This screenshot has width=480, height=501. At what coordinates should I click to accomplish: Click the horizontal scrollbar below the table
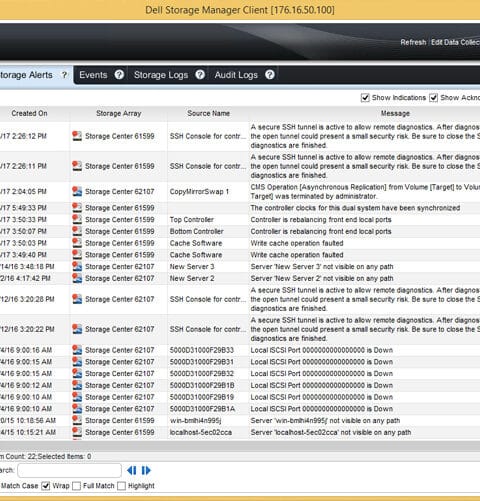[240, 445]
